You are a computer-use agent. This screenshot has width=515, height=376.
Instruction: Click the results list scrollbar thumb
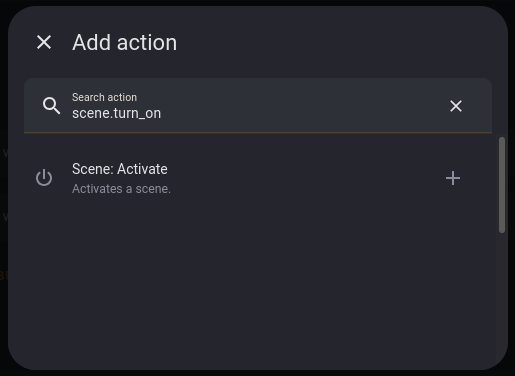click(x=502, y=185)
